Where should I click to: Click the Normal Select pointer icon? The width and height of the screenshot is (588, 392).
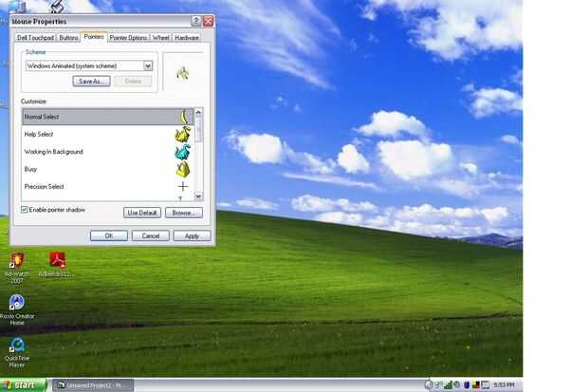184,117
